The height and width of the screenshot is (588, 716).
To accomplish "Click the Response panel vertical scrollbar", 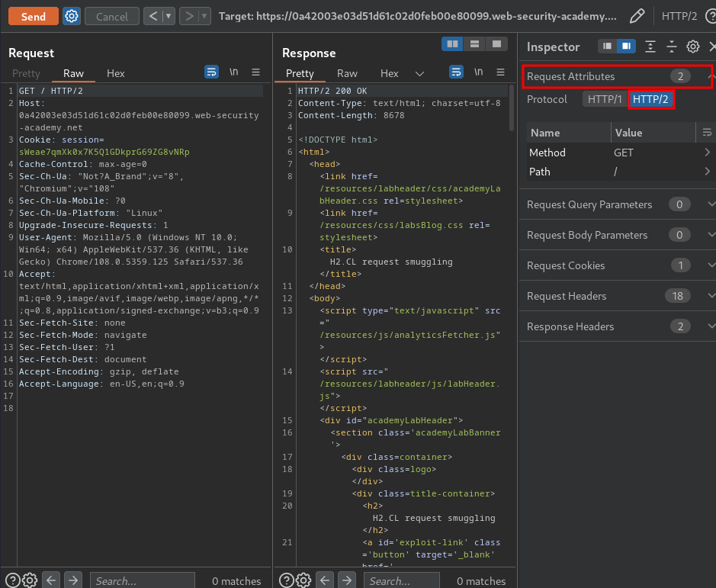I will click(512, 108).
